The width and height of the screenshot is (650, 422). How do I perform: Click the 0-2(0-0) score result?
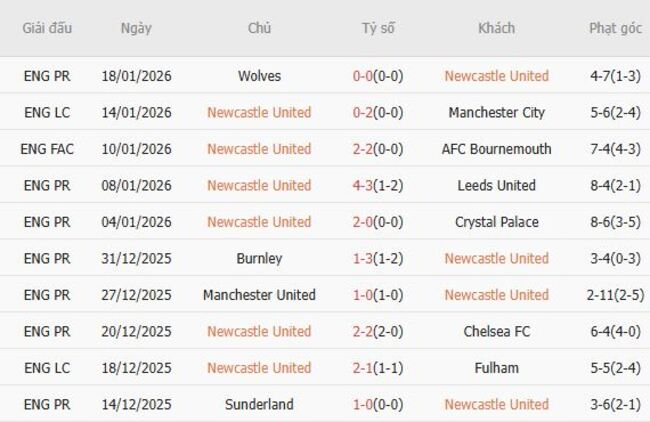378,112
